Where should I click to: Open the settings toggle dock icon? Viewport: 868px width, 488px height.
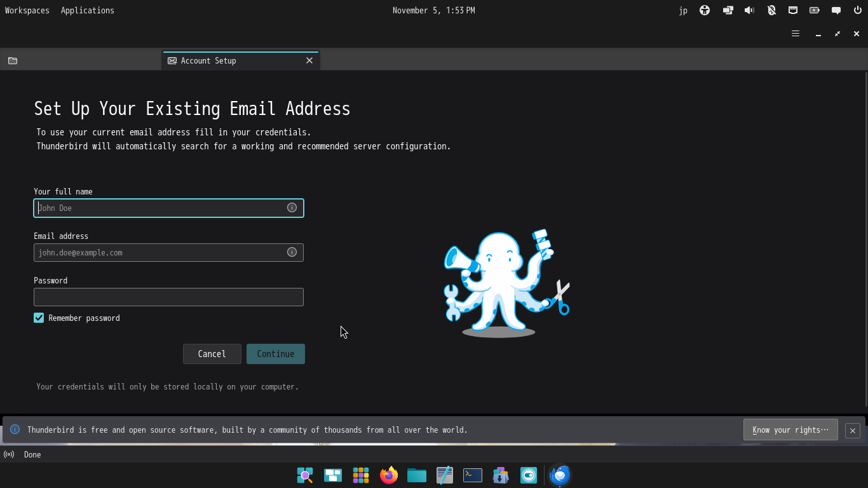click(x=529, y=475)
